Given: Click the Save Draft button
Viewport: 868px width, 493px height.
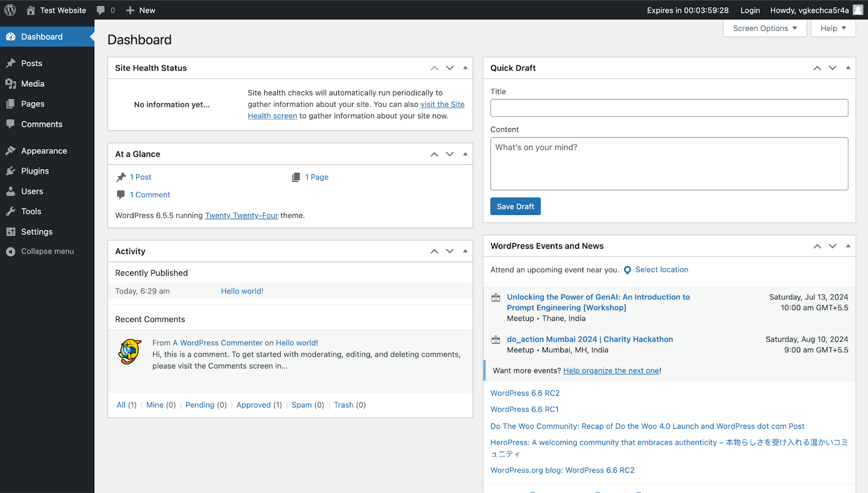Looking at the screenshot, I should tap(515, 206).
